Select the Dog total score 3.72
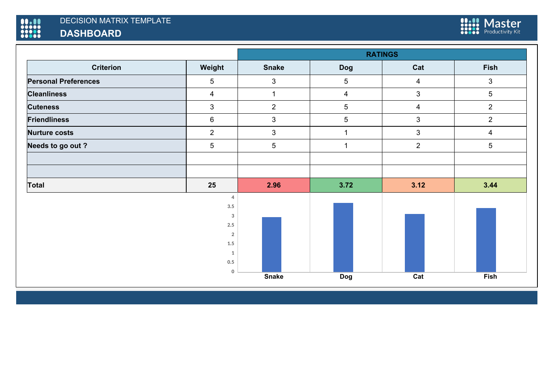This screenshot has width=554, height=392. point(346,185)
